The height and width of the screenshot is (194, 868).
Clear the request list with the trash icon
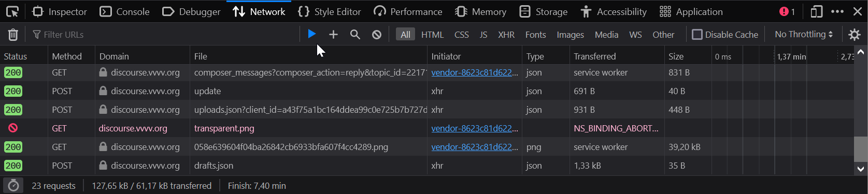13,35
